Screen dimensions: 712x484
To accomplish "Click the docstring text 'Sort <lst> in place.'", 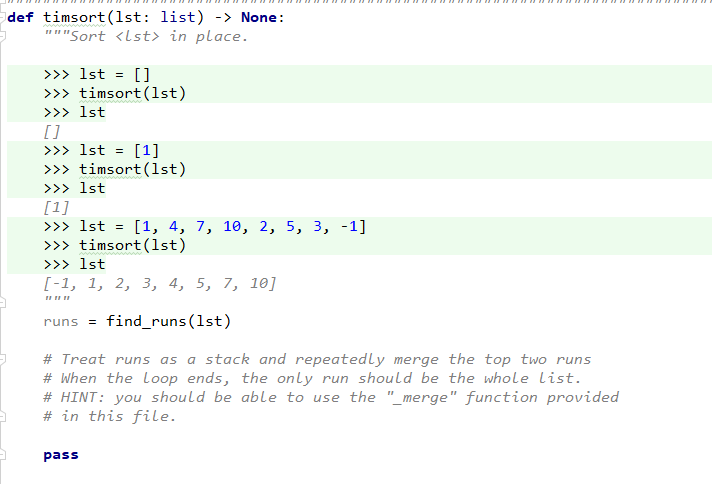I will click(x=158, y=36).
